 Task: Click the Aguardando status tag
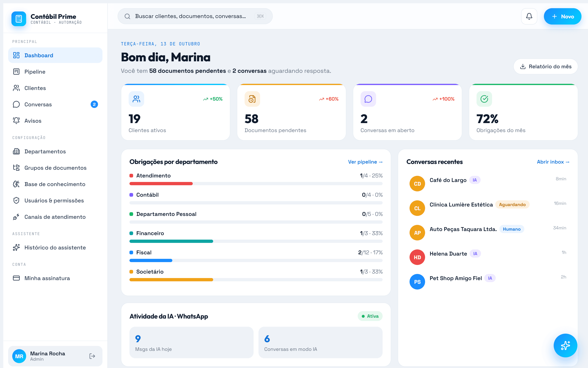point(512,204)
